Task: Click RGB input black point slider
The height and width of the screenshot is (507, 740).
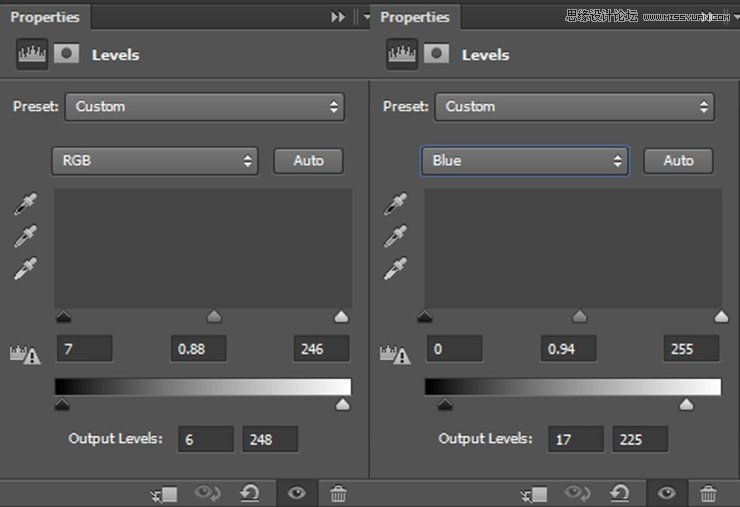Action: coord(64,316)
